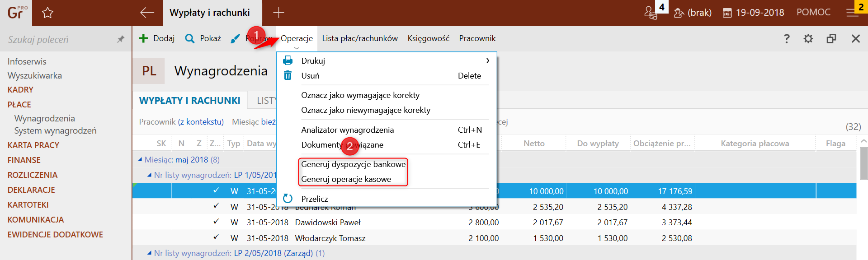This screenshot has width=868, height=260.
Task: Pin the command search panel
Action: point(120,39)
